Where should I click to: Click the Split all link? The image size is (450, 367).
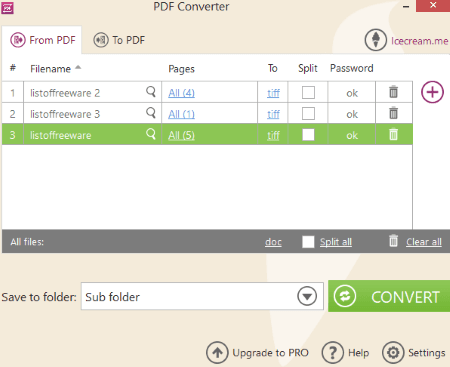tap(336, 242)
